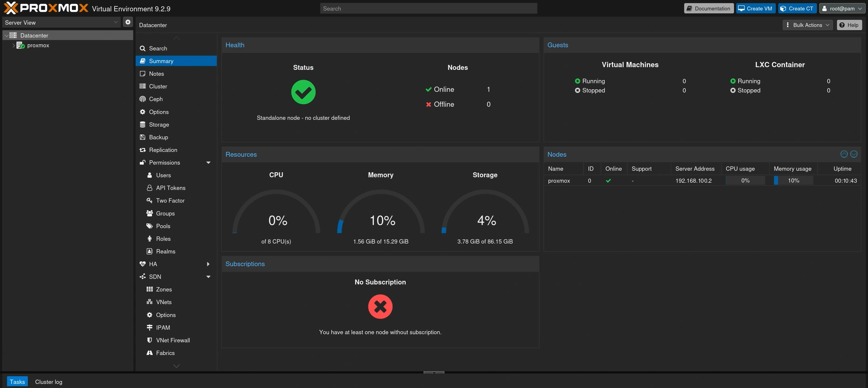This screenshot has width=868, height=388.
Task: Switch to the Cluster log tab
Action: 49,382
